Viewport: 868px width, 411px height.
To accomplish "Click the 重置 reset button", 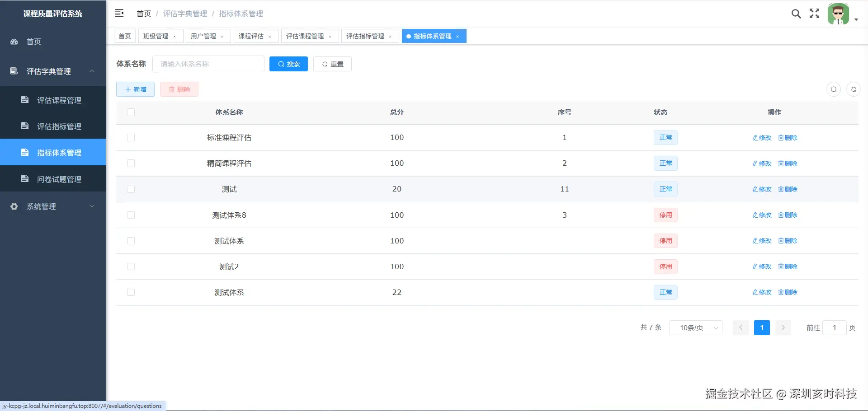I will tap(332, 64).
